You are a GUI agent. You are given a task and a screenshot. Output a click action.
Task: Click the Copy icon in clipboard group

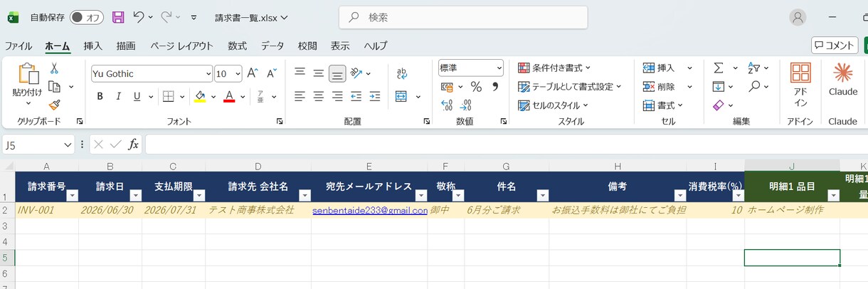pyautogui.click(x=54, y=87)
